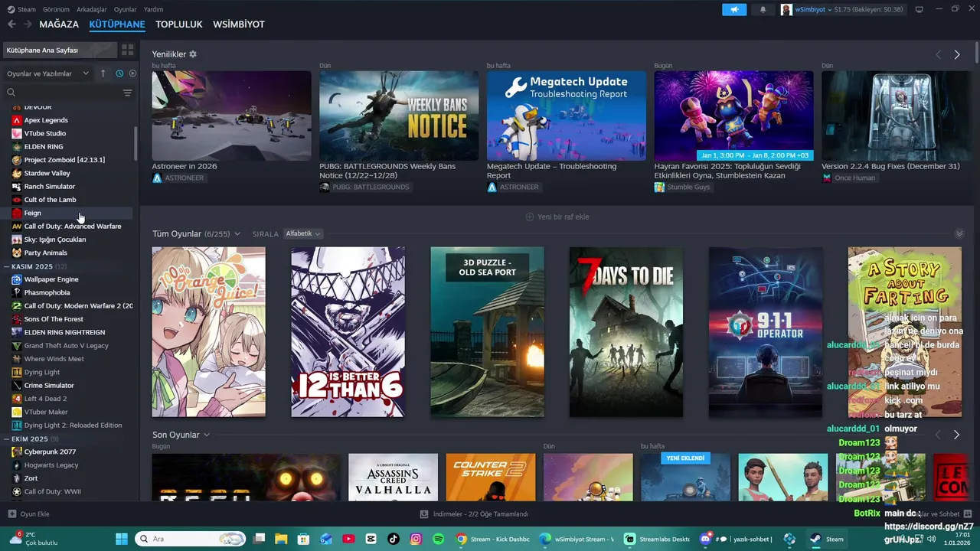Viewport: 980px width, 551px height.
Task: Open Spotify from the taskbar
Action: pyautogui.click(x=438, y=539)
